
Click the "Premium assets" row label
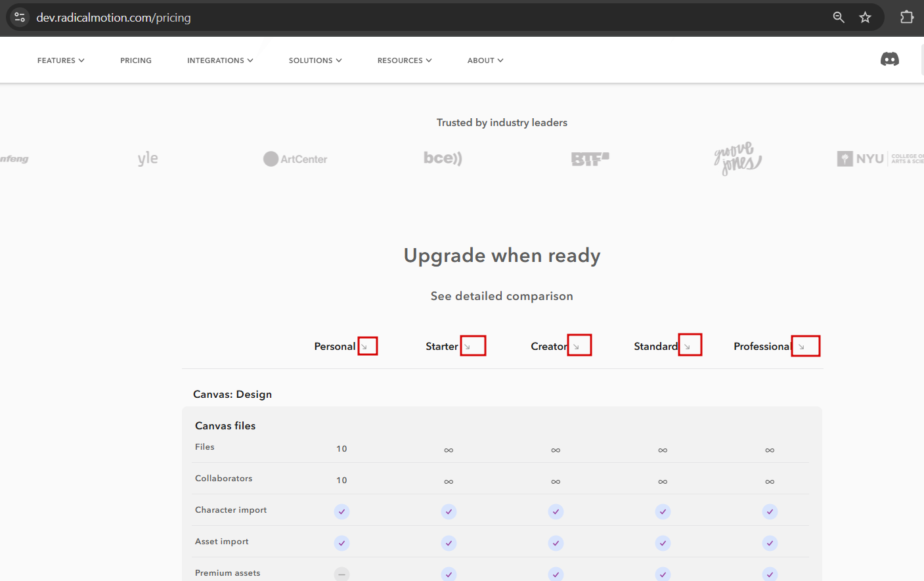tap(228, 573)
